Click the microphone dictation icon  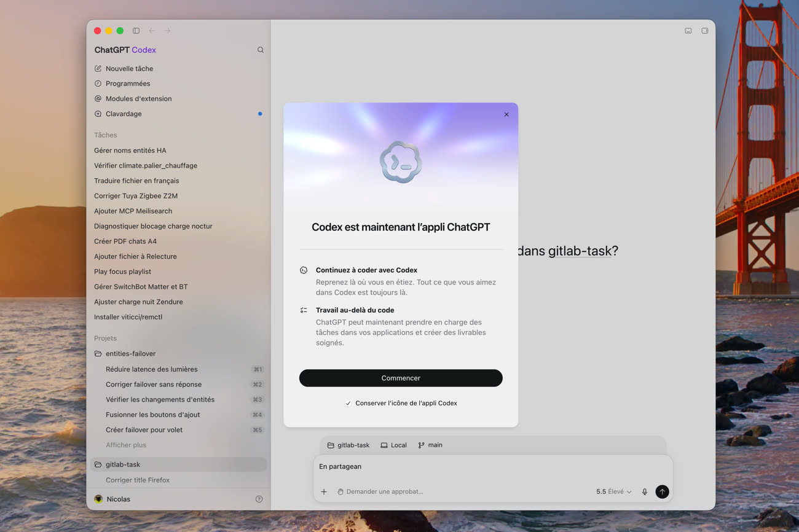pyautogui.click(x=645, y=491)
